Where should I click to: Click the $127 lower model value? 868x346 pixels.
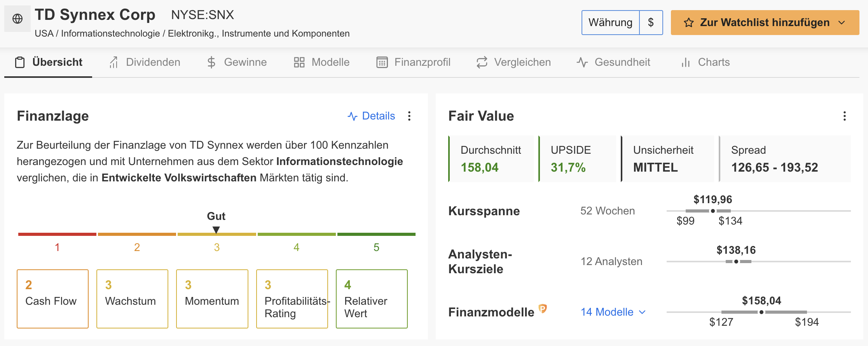coord(721,322)
